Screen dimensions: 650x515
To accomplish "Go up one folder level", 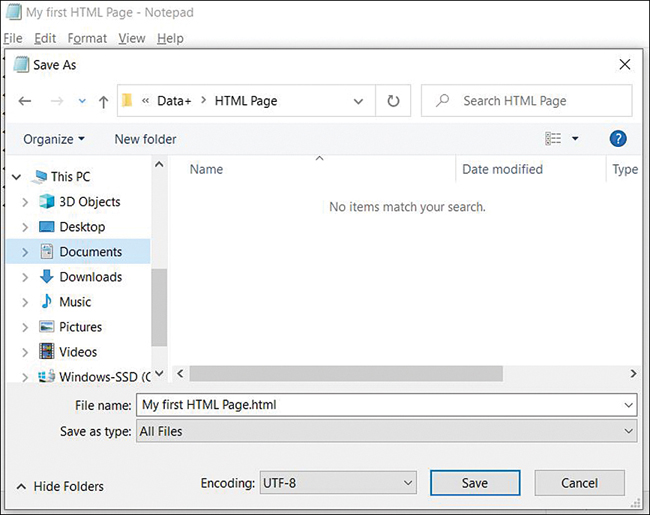I will [x=104, y=102].
